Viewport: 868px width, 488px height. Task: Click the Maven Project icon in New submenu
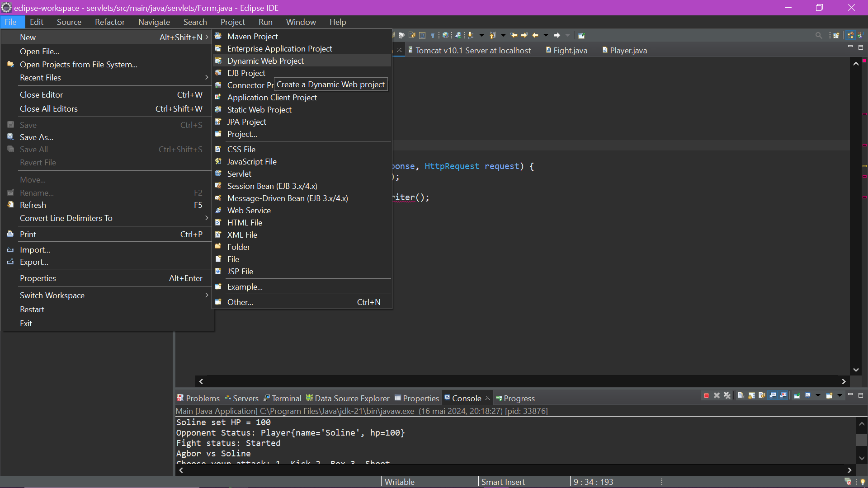pyautogui.click(x=218, y=36)
